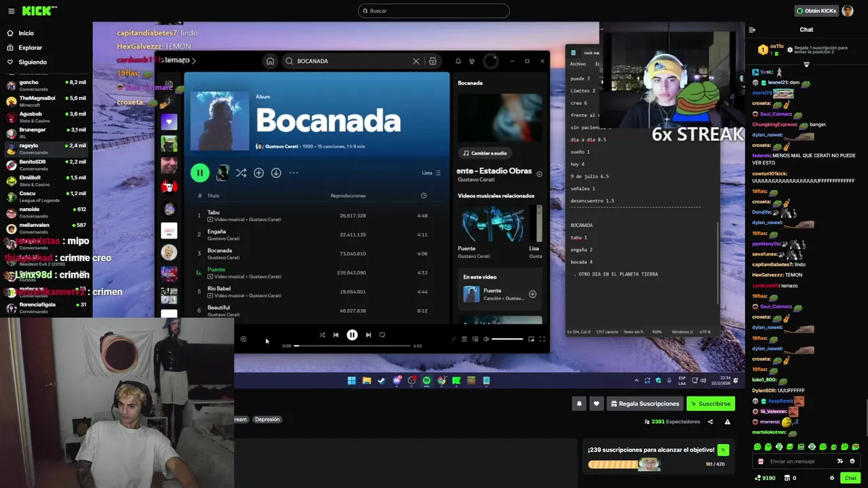Viewport: 868px width, 488px height.
Task: Toggle repeat in player bar
Action: 382,335
